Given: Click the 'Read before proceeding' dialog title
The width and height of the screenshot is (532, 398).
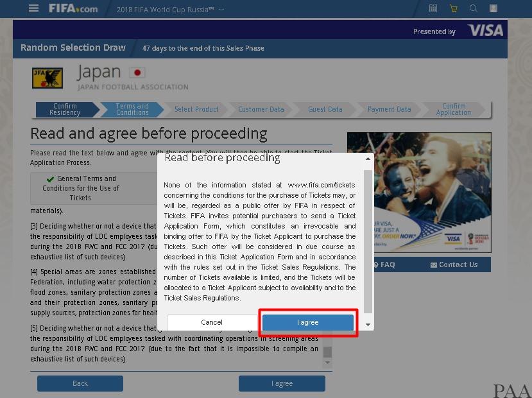Looking at the screenshot, I should pyautogui.click(x=222, y=157).
